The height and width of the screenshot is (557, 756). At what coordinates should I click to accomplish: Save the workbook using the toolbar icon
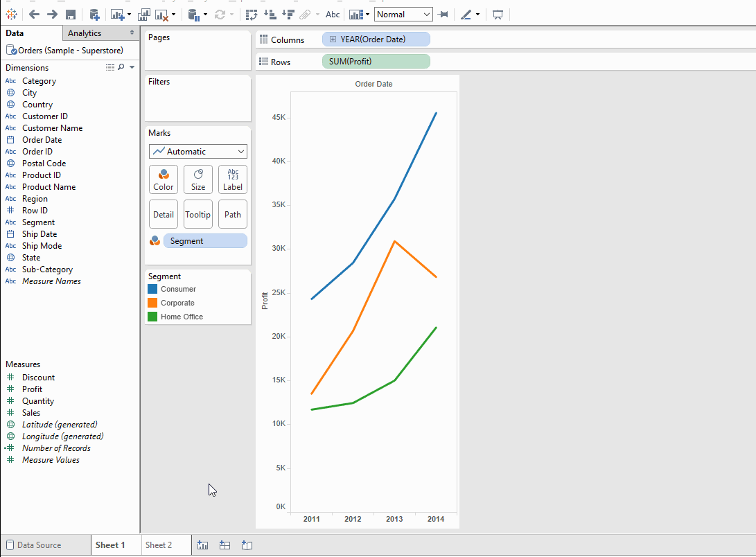(71, 14)
